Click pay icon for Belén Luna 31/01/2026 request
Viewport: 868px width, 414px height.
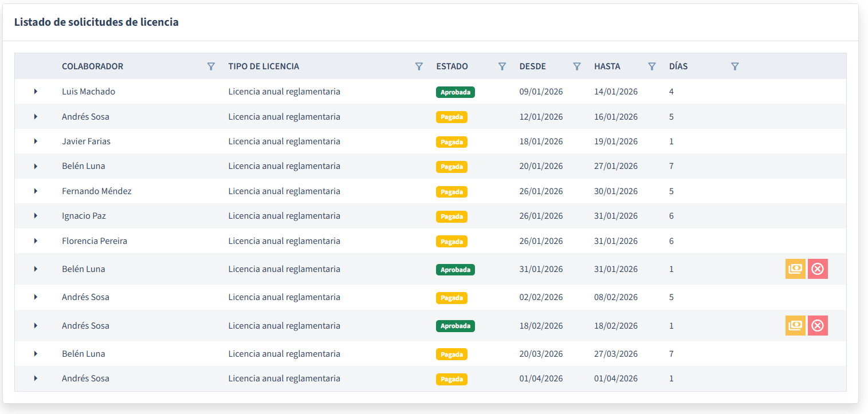(x=795, y=269)
